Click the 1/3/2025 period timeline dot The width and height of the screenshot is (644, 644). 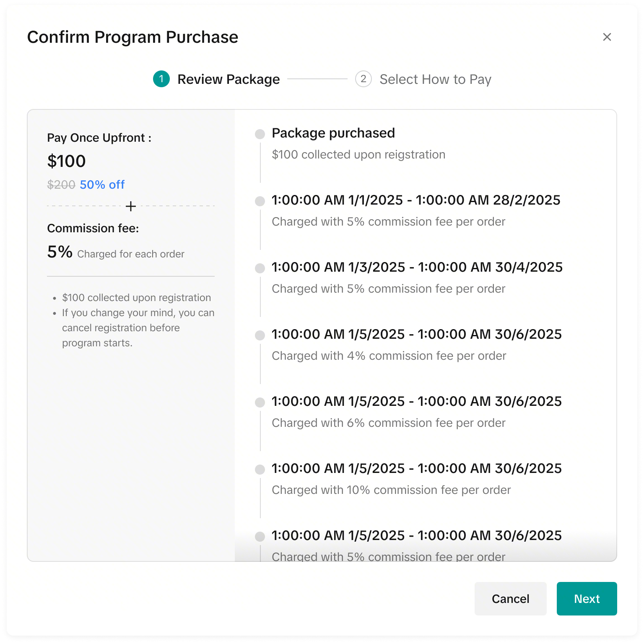[x=260, y=268]
